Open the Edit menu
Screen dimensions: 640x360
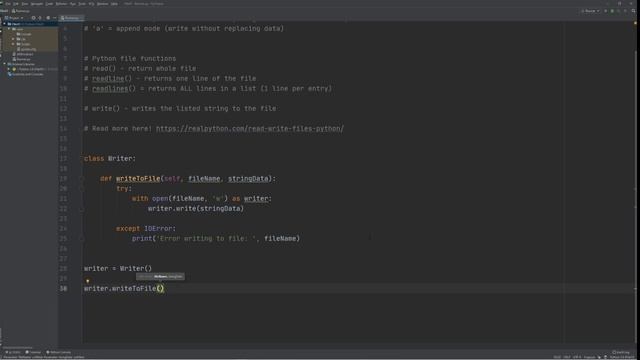16,4
